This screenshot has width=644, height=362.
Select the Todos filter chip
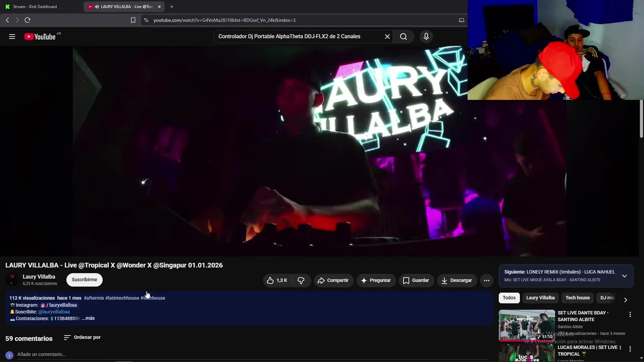(509, 298)
